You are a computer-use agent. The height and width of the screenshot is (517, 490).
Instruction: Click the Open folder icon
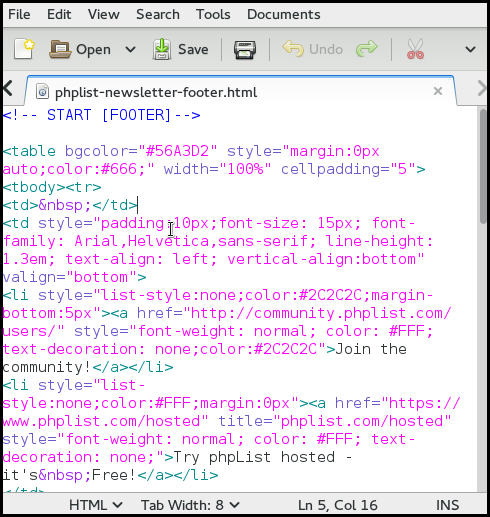pos(60,49)
